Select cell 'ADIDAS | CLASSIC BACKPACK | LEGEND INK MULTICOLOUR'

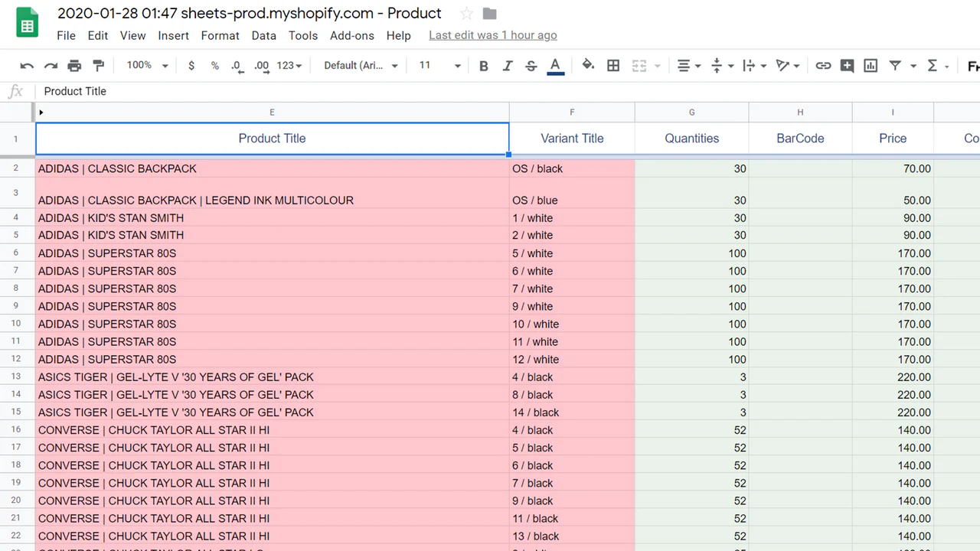pos(272,194)
